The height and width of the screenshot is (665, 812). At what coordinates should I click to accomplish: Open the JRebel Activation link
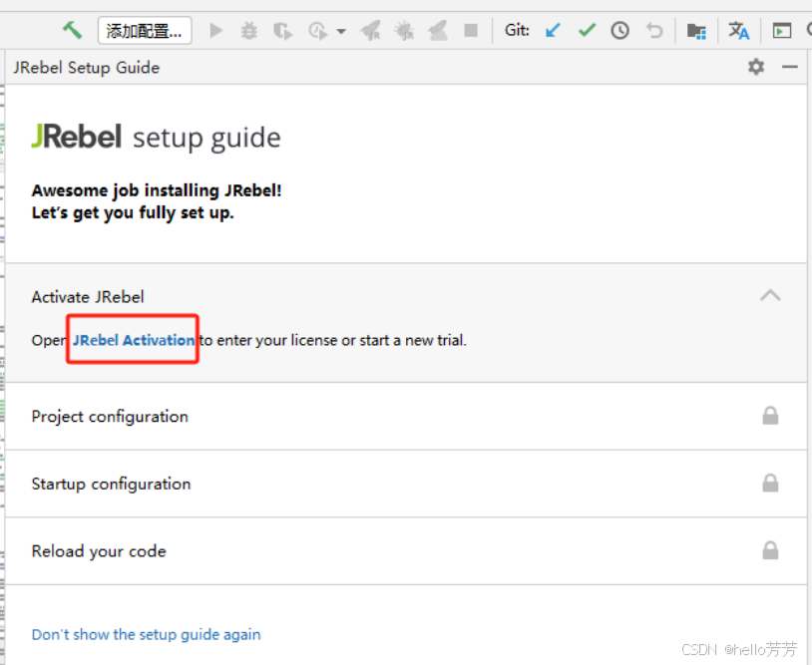(133, 340)
